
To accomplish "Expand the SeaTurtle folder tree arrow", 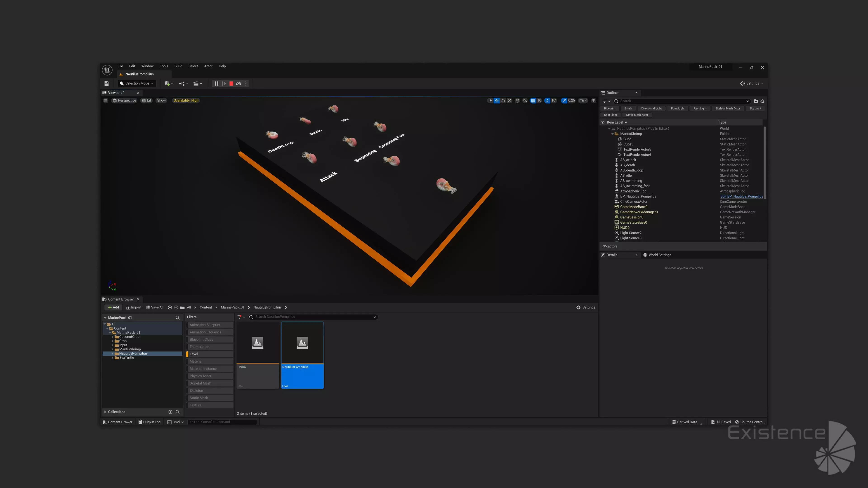I will pos(113,358).
